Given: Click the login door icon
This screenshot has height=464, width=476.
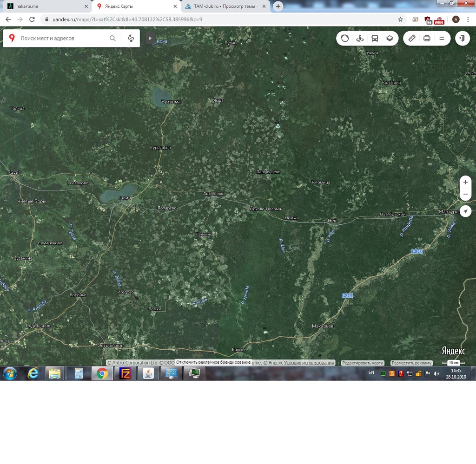Looking at the screenshot, I should tap(462, 39).
